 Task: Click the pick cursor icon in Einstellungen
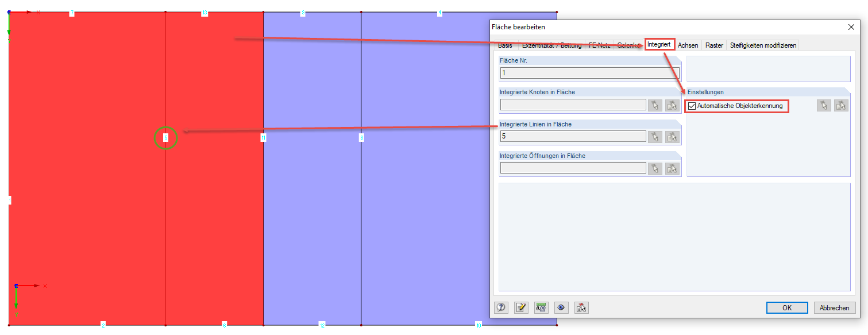click(824, 105)
